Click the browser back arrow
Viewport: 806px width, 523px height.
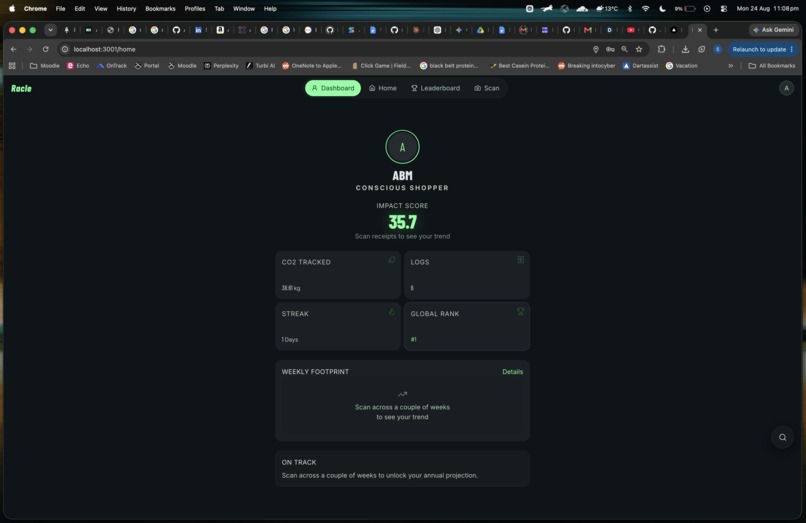point(13,49)
